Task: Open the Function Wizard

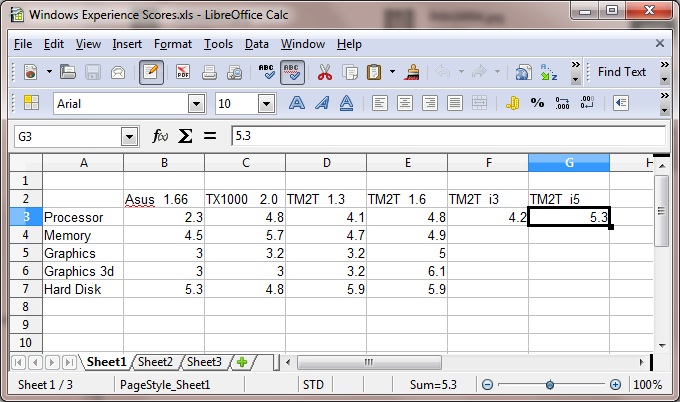Action: pos(160,137)
